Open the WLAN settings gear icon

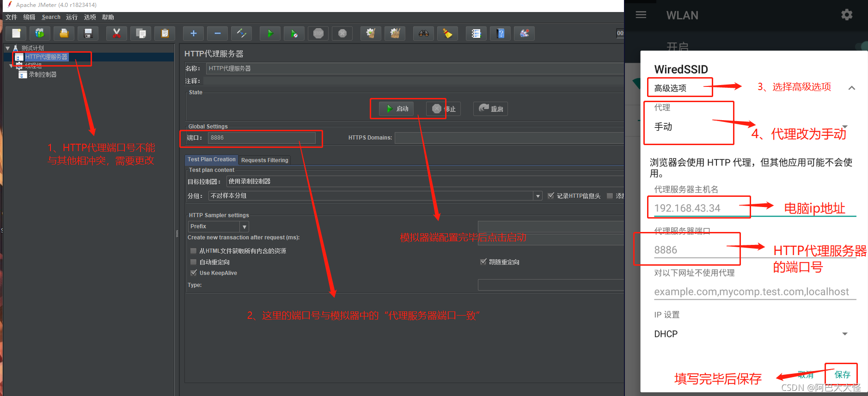(847, 15)
